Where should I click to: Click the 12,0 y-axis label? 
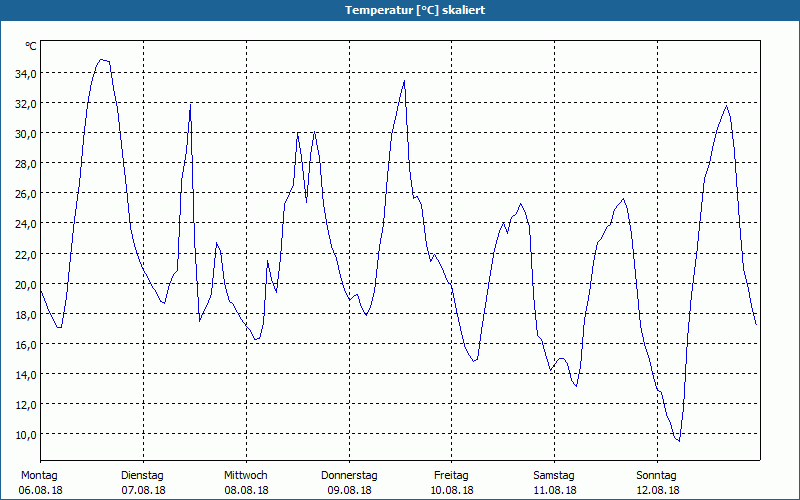[x=26, y=405]
